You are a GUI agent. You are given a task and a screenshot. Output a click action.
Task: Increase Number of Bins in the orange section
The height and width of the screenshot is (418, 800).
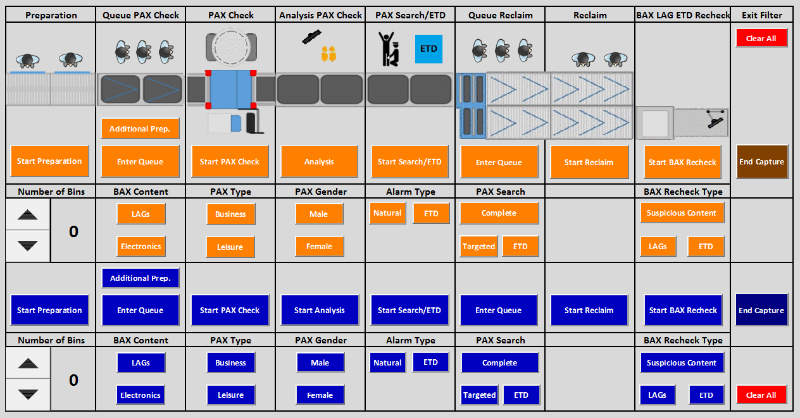click(x=28, y=213)
